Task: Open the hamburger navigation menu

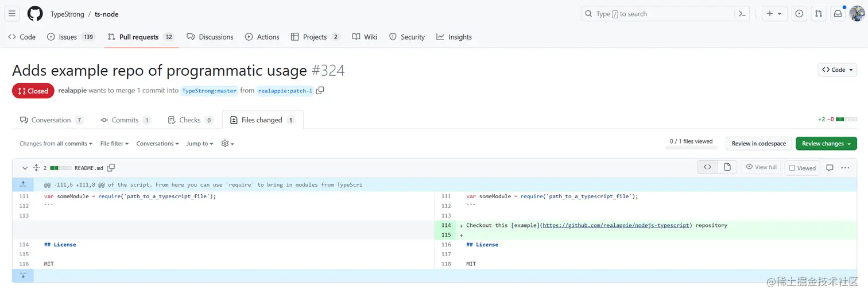Action: click(12, 14)
